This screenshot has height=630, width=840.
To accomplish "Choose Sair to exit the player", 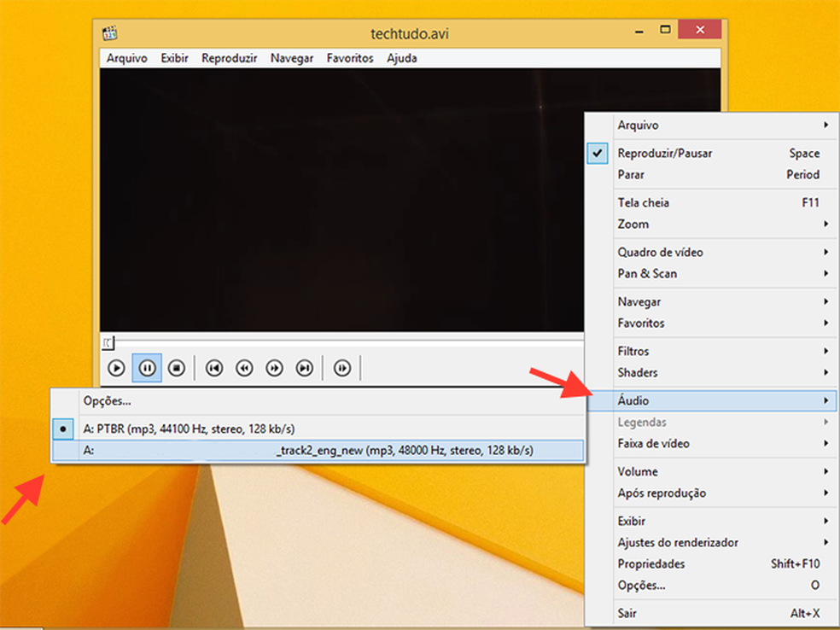I will (x=627, y=613).
